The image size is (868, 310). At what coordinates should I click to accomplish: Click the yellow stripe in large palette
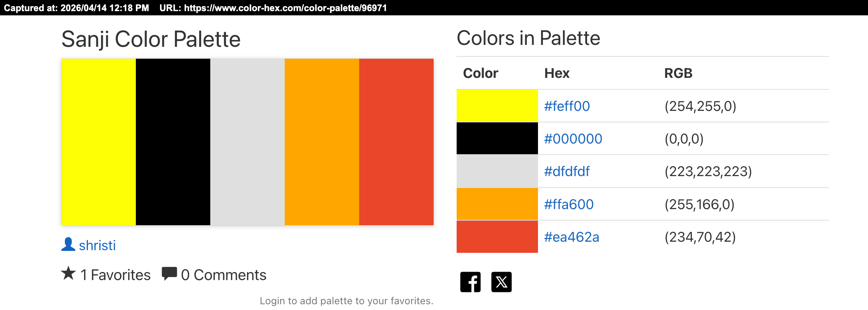(x=99, y=142)
